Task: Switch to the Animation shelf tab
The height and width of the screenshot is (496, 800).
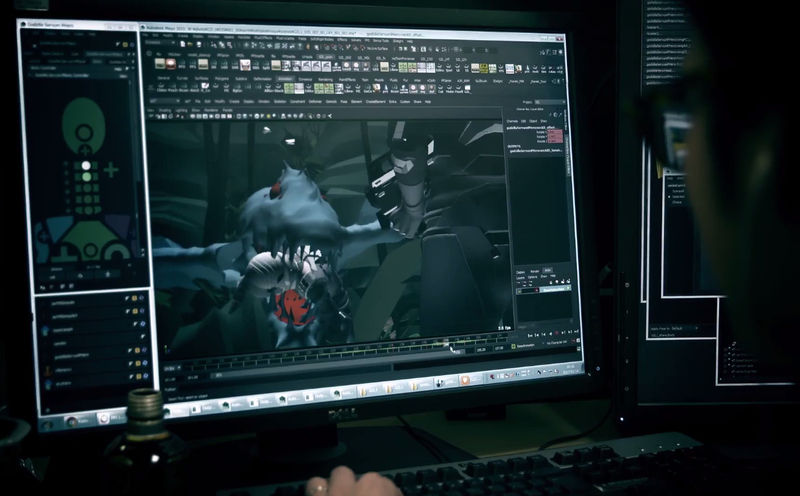Action: coord(285,79)
